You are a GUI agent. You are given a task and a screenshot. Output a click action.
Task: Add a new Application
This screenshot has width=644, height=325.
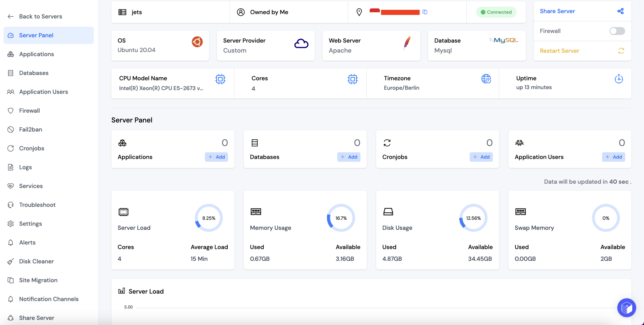(x=216, y=157)
